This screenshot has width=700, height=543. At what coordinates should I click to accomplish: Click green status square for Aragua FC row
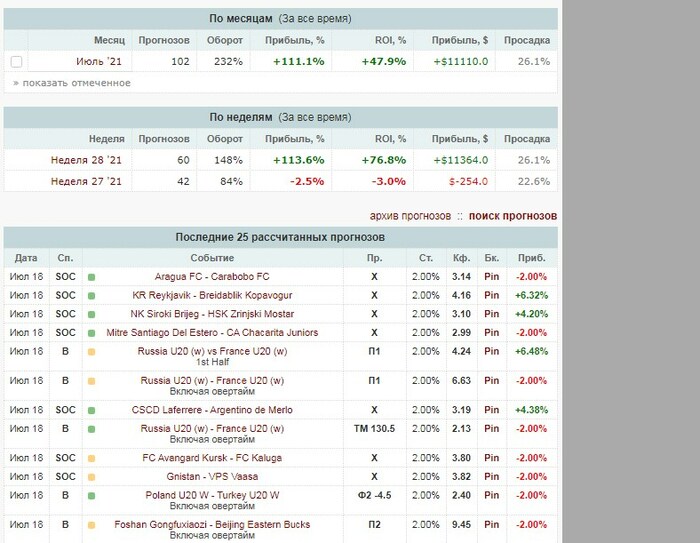click(x=92, y=277)
